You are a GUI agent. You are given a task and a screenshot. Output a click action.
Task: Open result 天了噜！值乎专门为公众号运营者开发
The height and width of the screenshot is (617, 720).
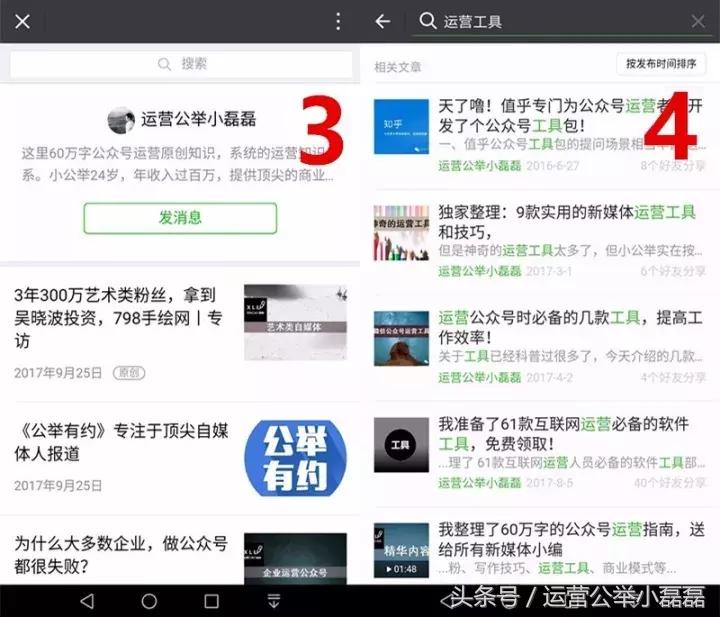(x=570, y=116)
